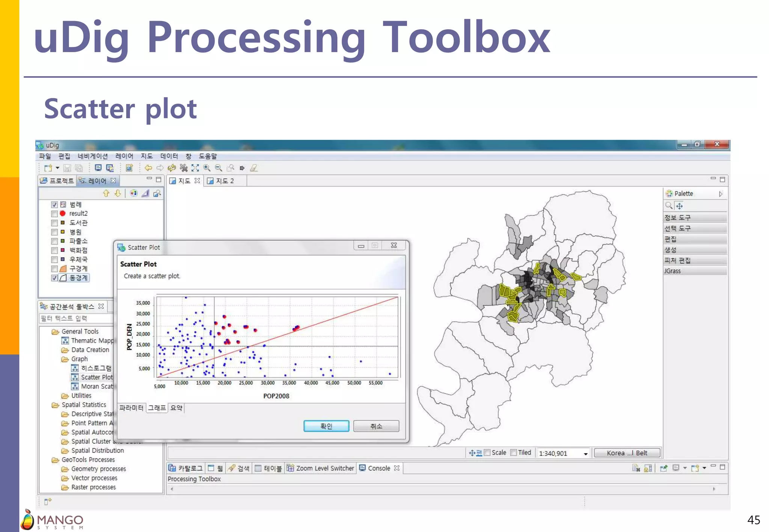This screenshot has width=769, height=532.
Task: Open the 파일 menu
Action: (x=45, y=156)
